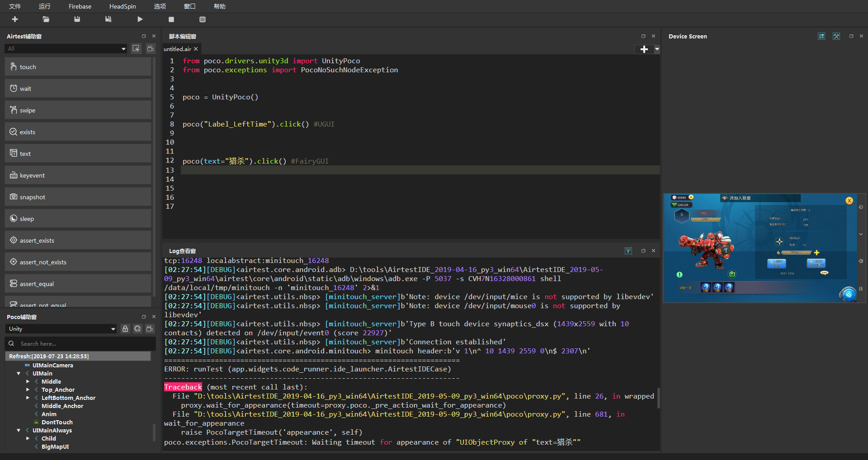Open a script using the folder icon
This screenshot has width=868, height=460.
click(46, 19)
